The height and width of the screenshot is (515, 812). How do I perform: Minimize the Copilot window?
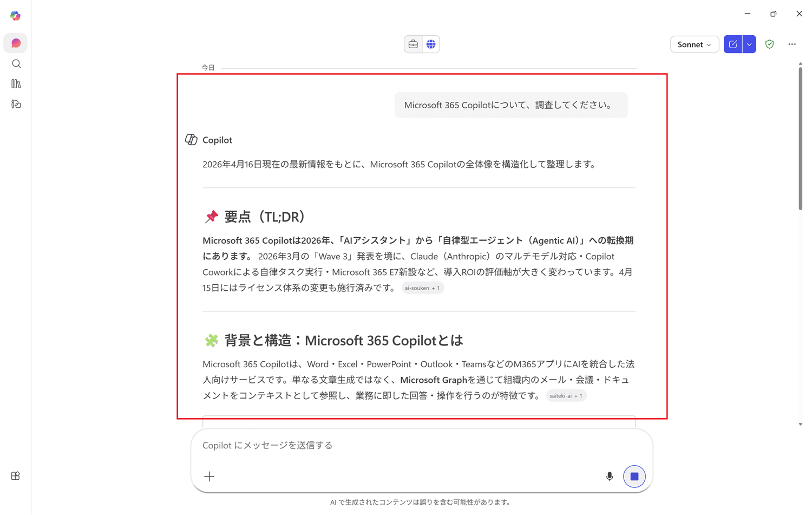pos(748,14)
